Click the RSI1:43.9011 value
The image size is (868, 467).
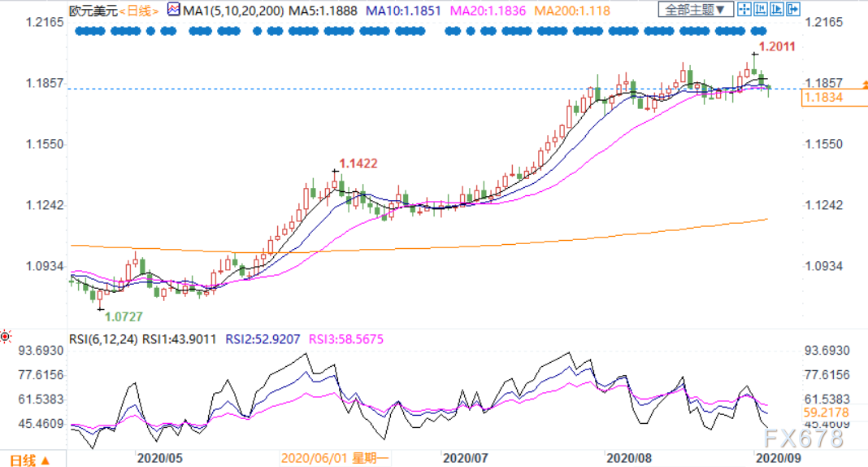pyautogui.click(x=180, y=339)
